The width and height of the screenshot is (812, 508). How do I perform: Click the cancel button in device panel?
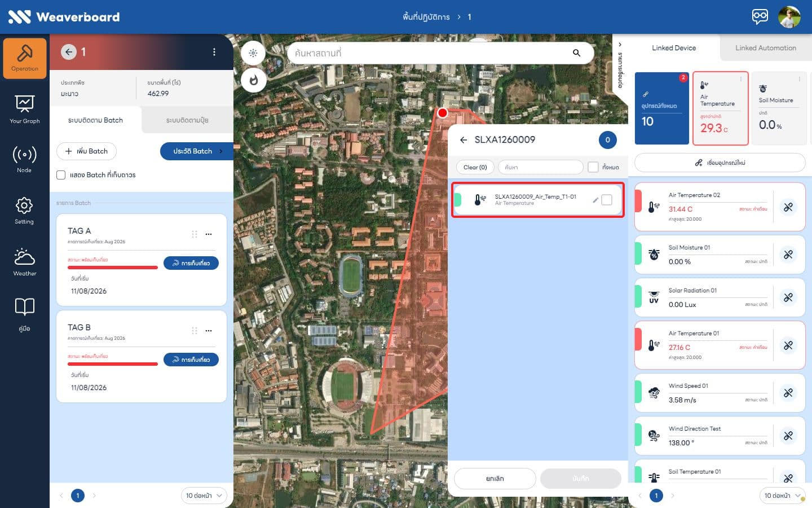[x=495, y=479]
